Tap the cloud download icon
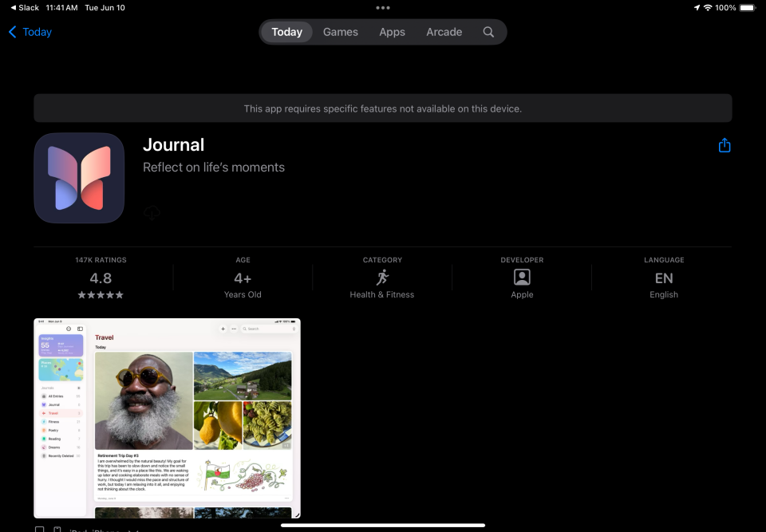 click(152, 213)
